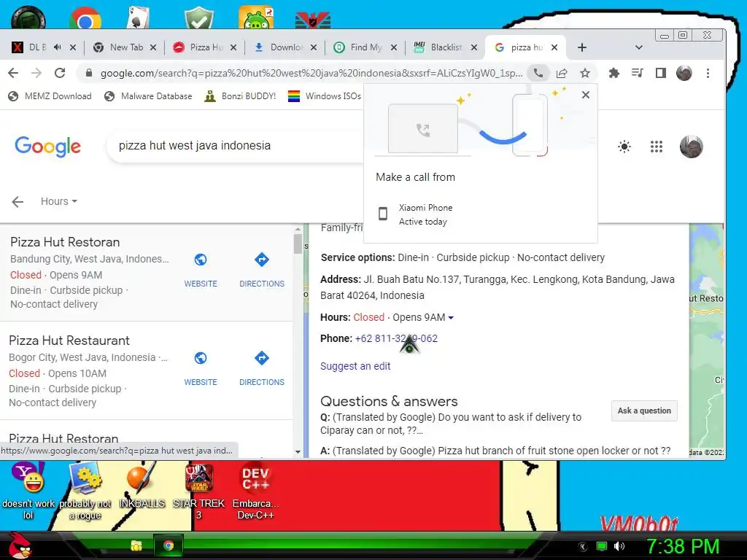Open the Chrome extensions puzzle icon
The height and width of the screenshot is (560, 747).
[614, 74]
